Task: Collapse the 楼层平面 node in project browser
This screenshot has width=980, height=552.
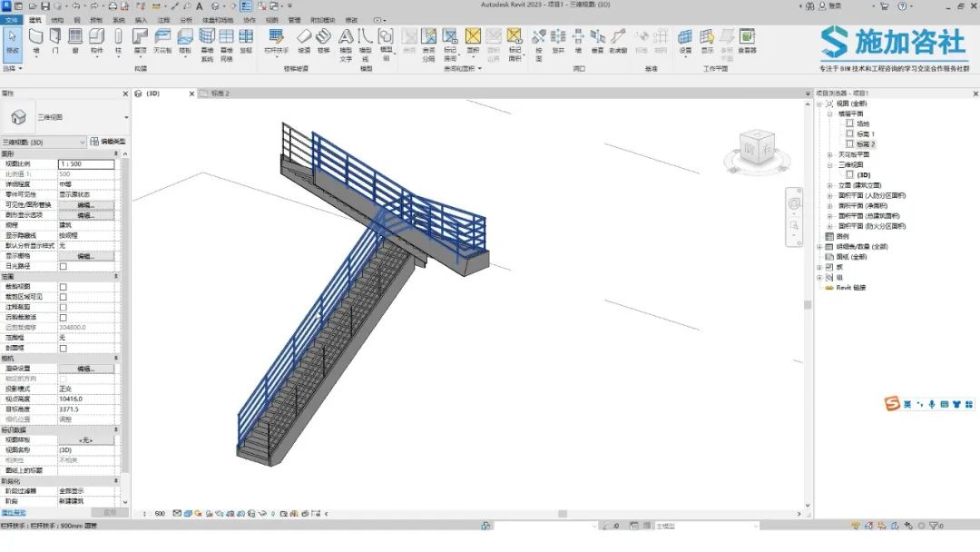Action: point(830,113)
